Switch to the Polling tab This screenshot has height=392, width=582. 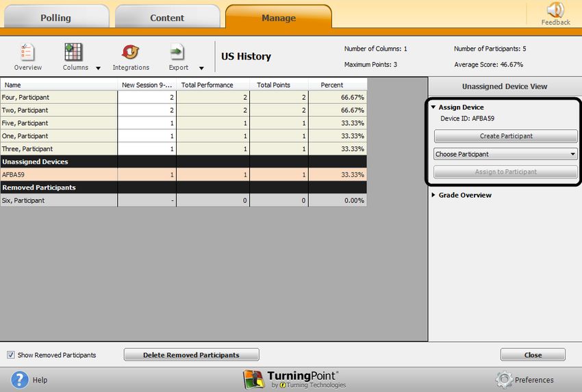56,17
